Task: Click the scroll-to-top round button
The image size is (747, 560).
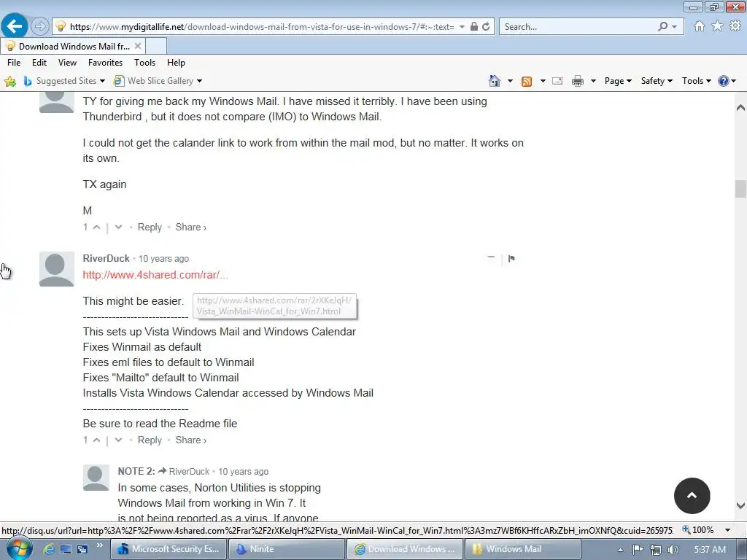Action: (x=692, y=496)
